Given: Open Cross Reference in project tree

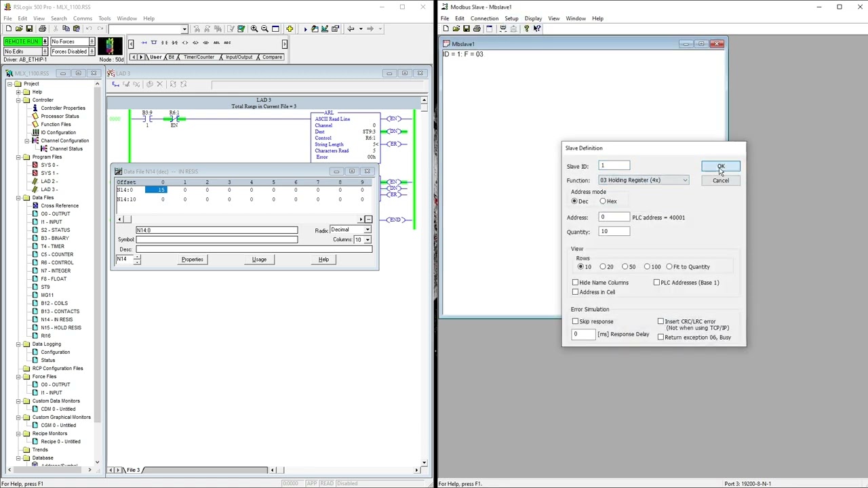Looking at the screenshot, I should (59, 206).
